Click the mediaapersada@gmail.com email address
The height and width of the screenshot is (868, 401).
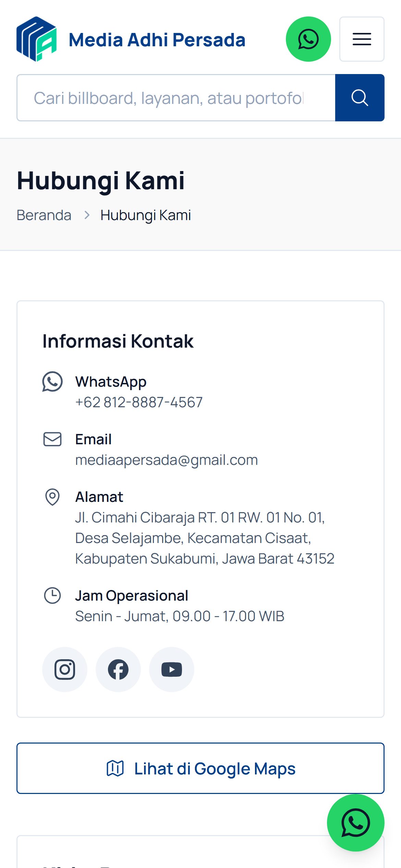pos(167,460)
